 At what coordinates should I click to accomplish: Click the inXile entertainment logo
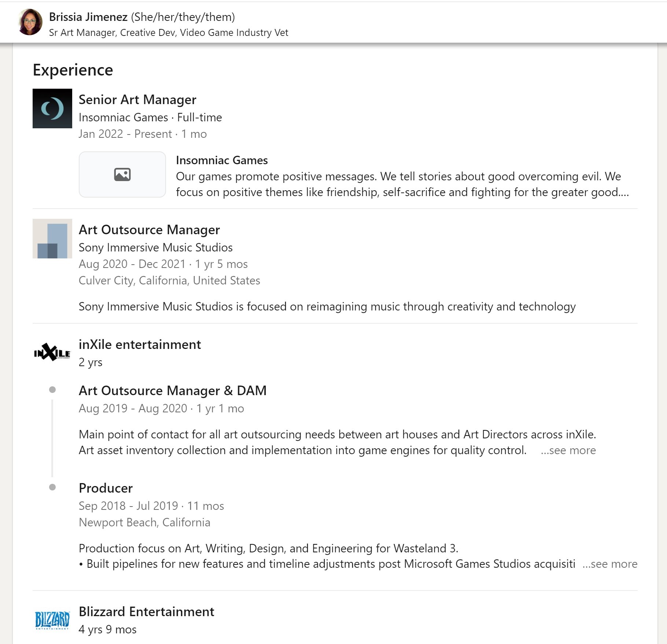point(52,353)
